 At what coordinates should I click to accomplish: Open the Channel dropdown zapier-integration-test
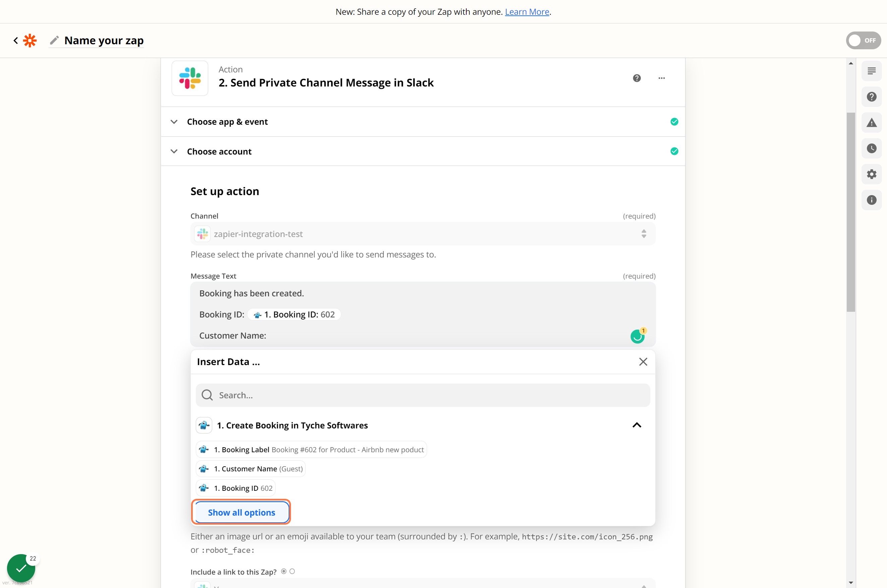[423, 234]
